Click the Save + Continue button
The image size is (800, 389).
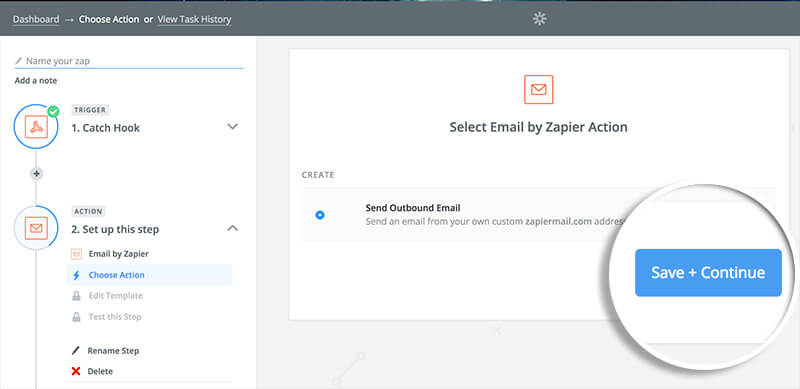(x=708, y=273)
